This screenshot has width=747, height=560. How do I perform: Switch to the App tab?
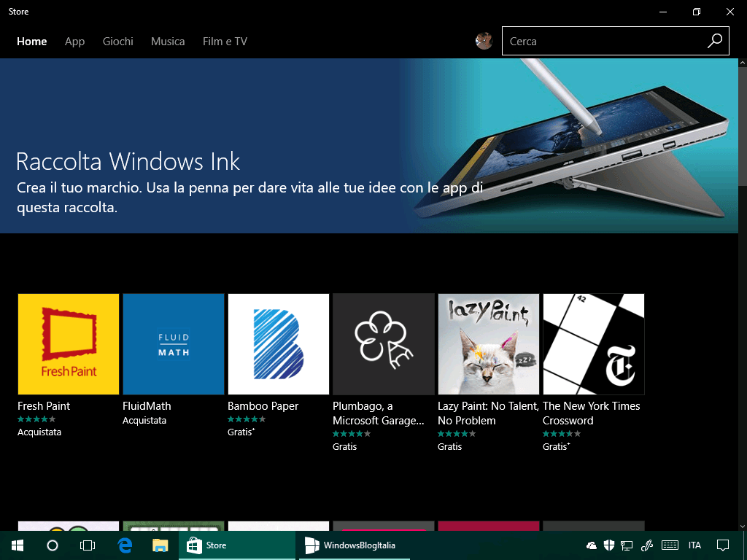tap(74, 41)
